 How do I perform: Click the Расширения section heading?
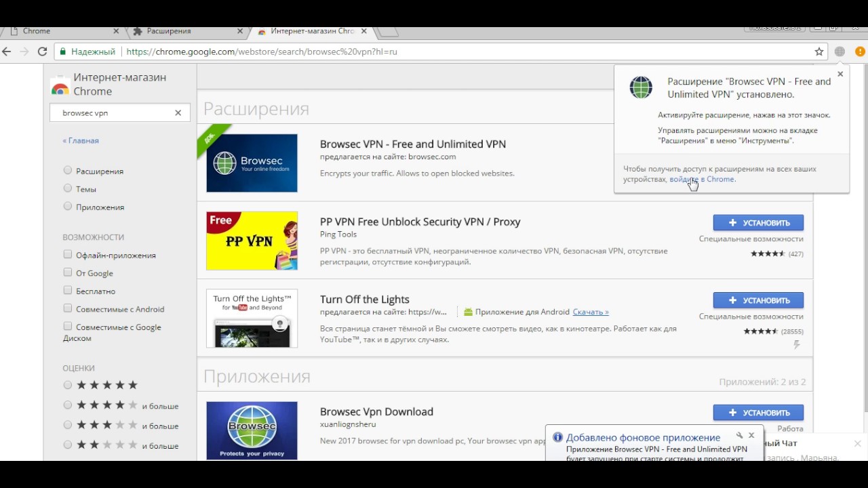[x=256, y=109]
